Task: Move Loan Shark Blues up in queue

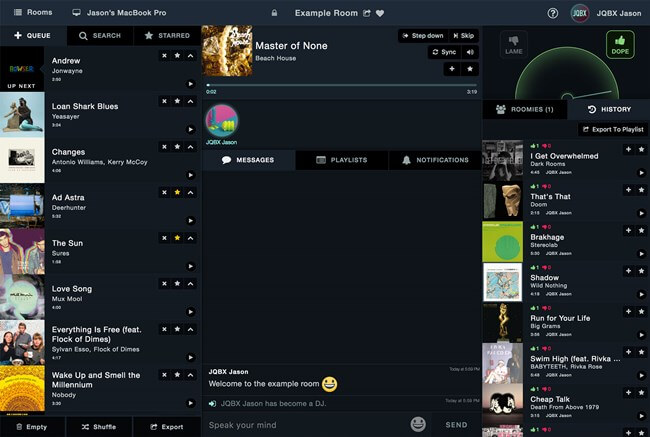Action: pos(190,101)
